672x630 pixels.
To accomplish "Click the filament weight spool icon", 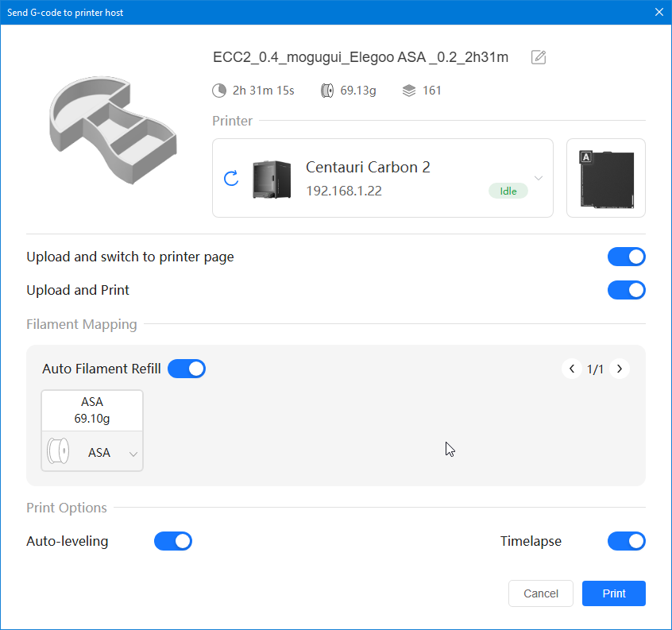I will point(327,91).
